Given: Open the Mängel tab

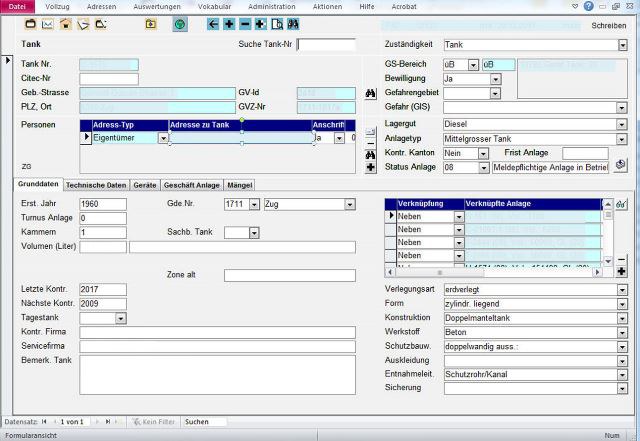Looking at the screenshot, I should 240,185.
